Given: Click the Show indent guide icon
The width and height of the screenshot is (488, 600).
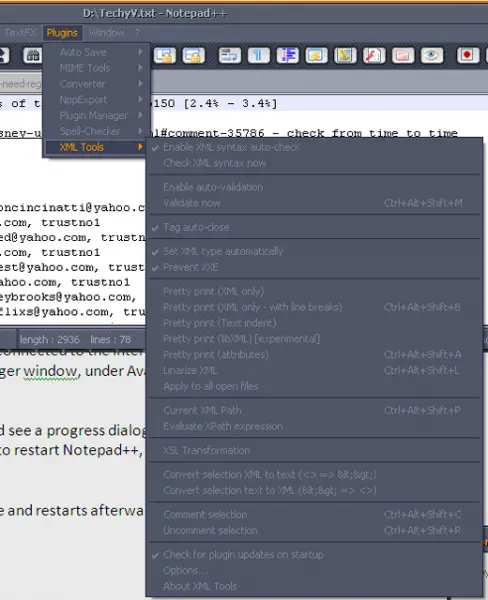Looking at the screenshot, I should tap(287, 55).
